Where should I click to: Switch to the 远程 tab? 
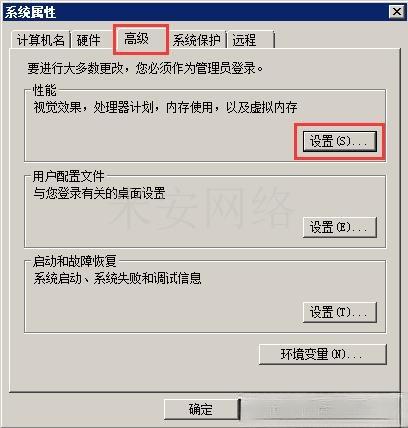(x=250, y=40)
